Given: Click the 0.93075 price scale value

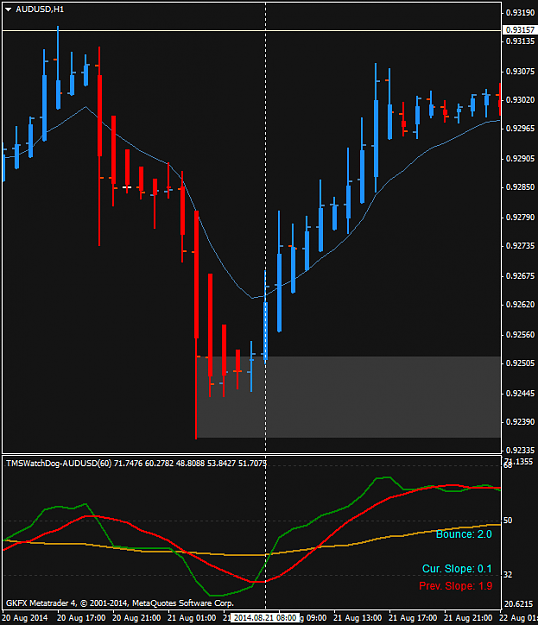Looking at the screenshot, I should (x=520, y=71).
